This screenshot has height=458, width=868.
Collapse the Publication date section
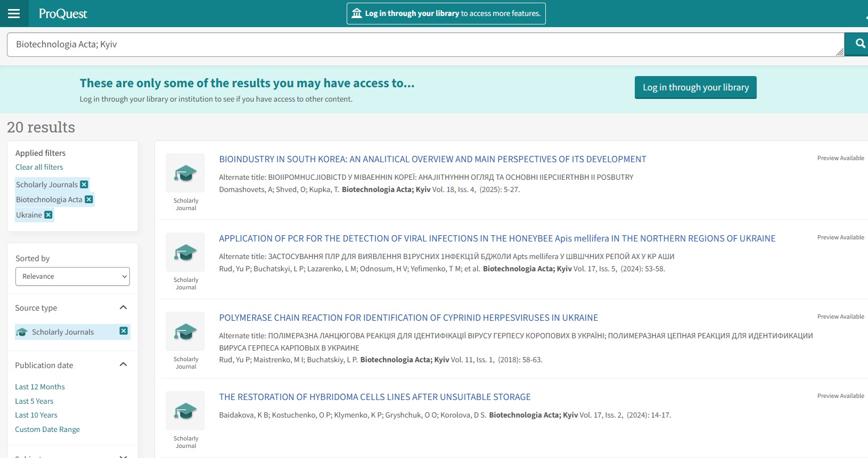click(123, 364)
